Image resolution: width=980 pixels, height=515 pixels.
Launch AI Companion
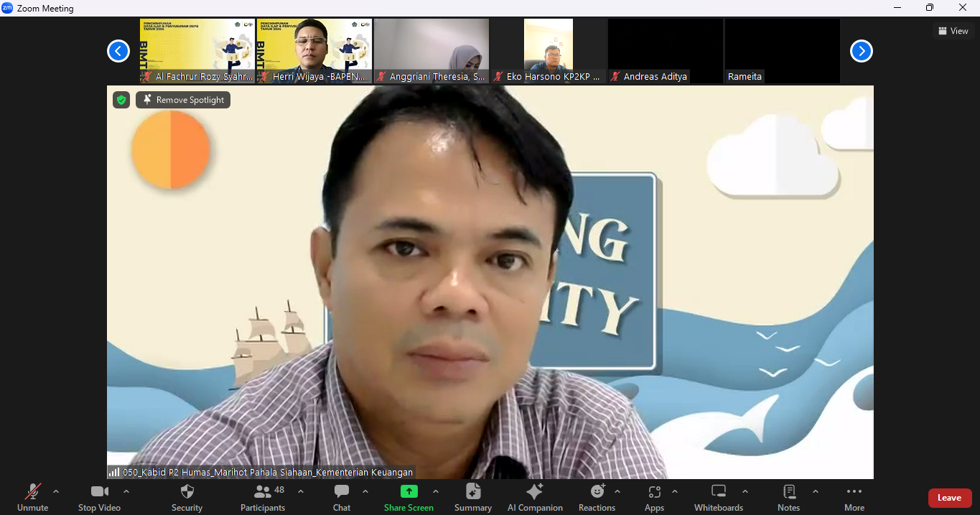pos(535,498)
